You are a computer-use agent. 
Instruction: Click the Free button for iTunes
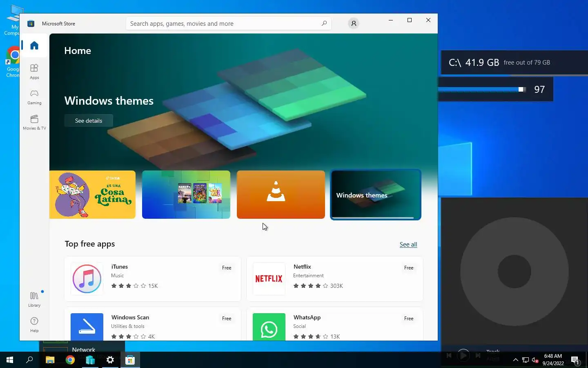click(227, 268)
